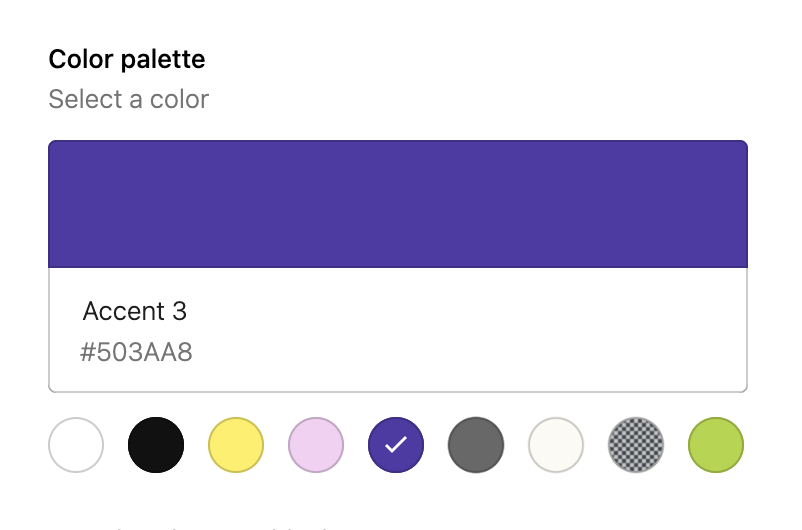Click the Accent 3 color name
Viewport: 802px width, 530px height.
point(135,311)
